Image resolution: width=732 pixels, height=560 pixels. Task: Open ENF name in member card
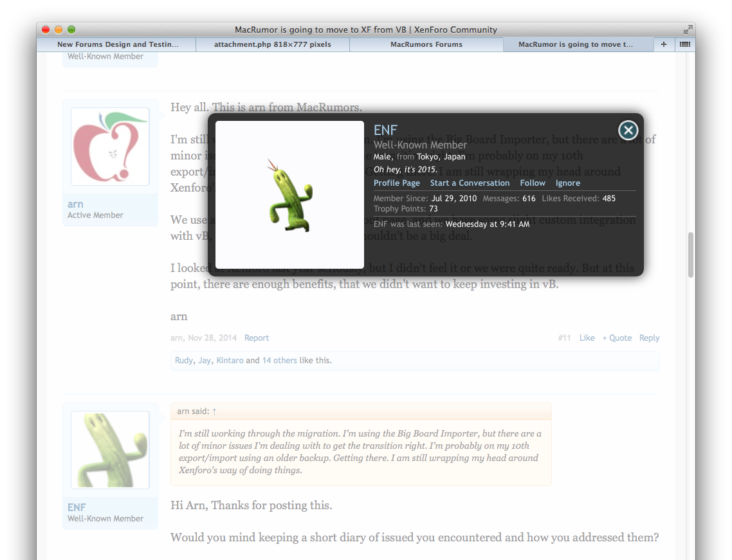click(385, 131)
